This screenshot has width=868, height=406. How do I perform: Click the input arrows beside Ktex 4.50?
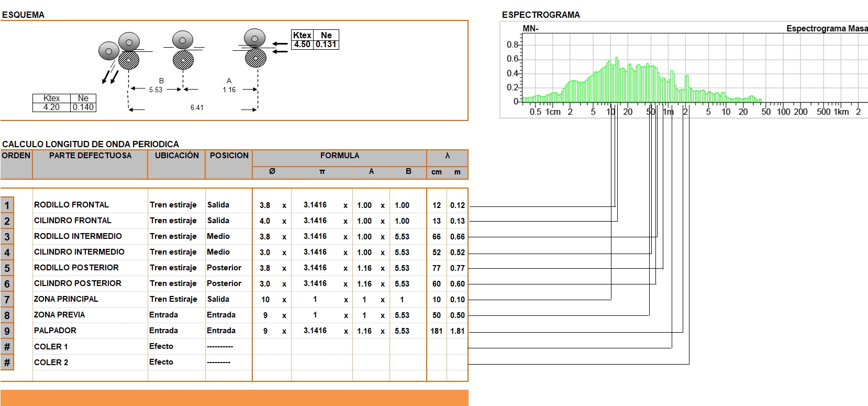click(x=280, y=48)
